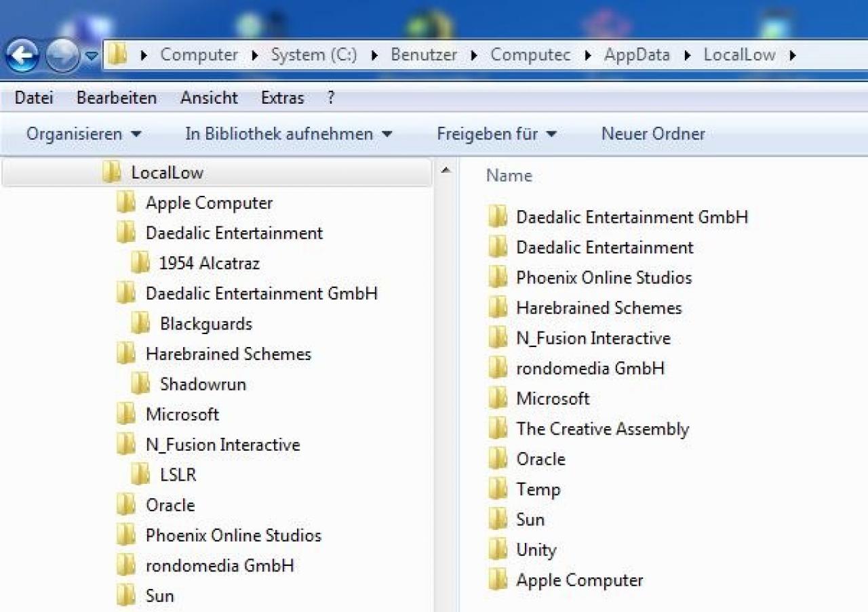Select 'Phoenix Online Studios' name in file list

click(x=604, y=278)
